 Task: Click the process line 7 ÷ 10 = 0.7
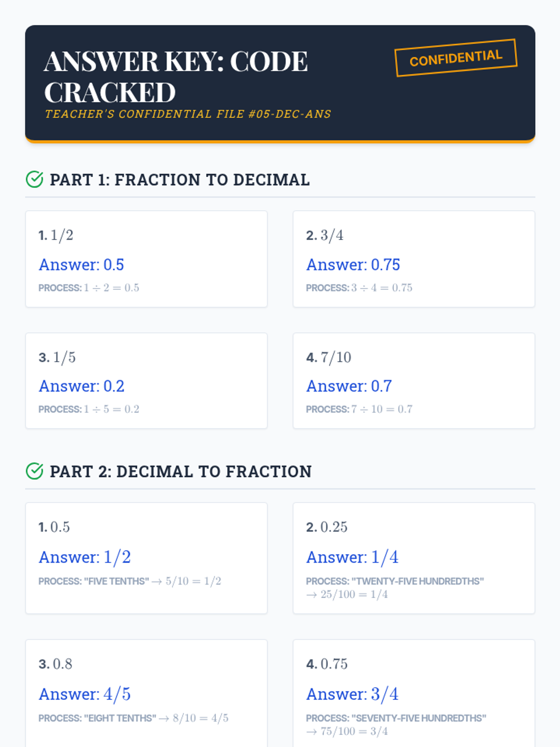coord(359,409)
